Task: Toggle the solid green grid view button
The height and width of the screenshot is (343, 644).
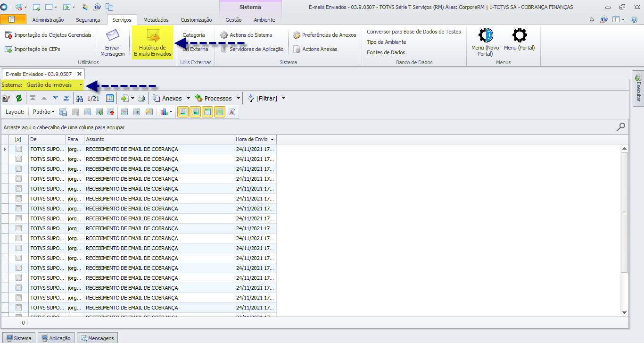Action: point(220,112)
